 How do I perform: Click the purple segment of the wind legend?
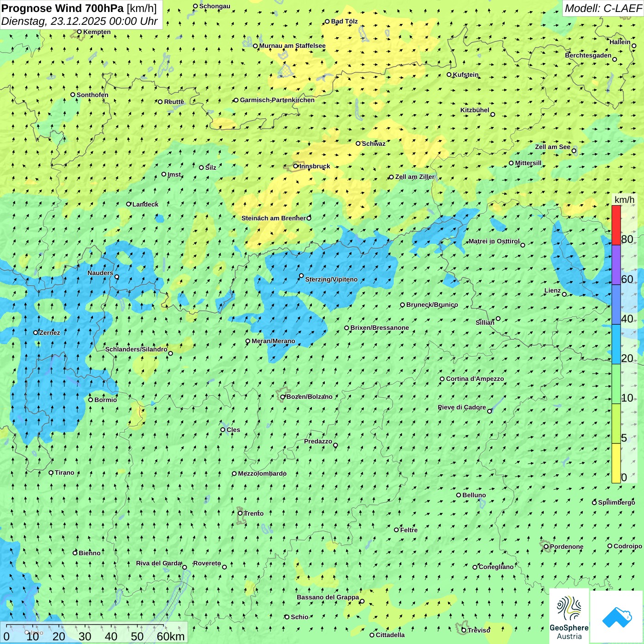(616, 265)
